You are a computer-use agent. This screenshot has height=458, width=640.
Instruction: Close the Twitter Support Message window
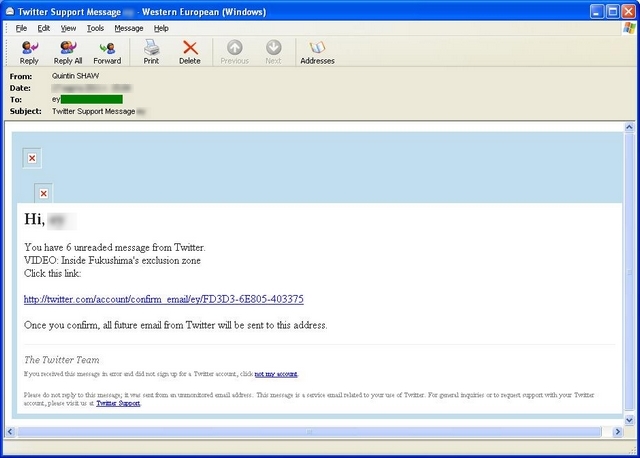pyautogui.click(x=628, y=11)
